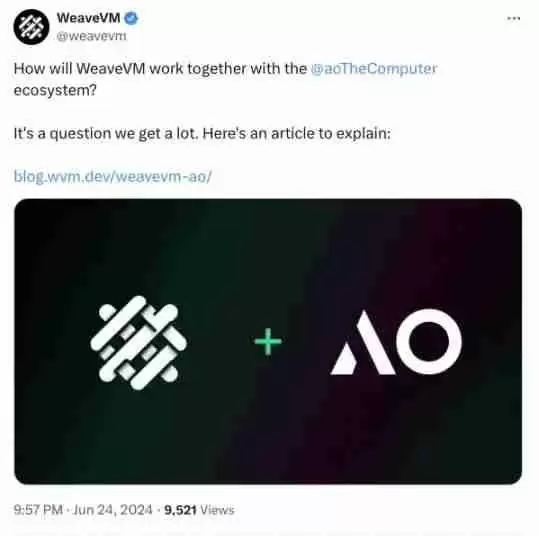Image resolution: width=539 pixels, height=536 pixels.
Task: Open the dark article preview card
Action: (x=268, y=341)
